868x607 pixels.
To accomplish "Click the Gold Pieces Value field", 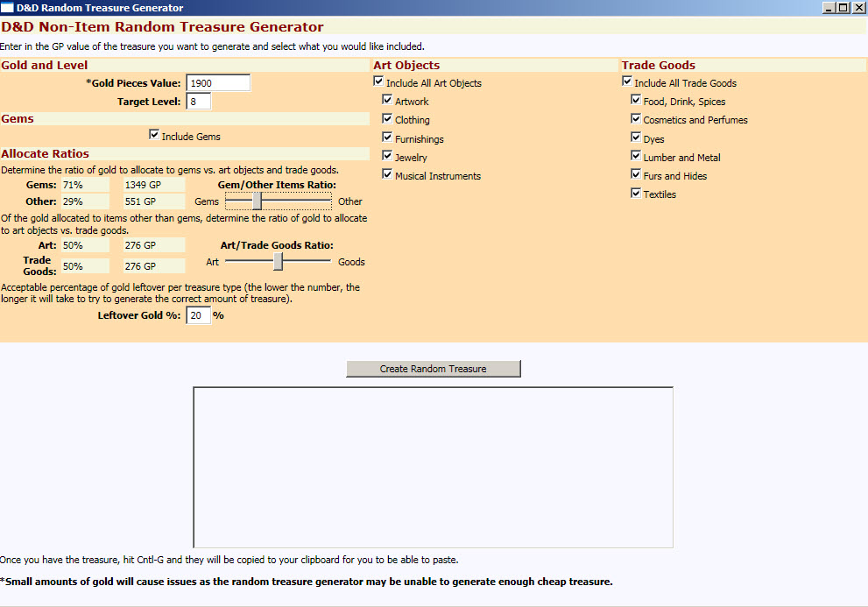I will [x=218, y=83].
